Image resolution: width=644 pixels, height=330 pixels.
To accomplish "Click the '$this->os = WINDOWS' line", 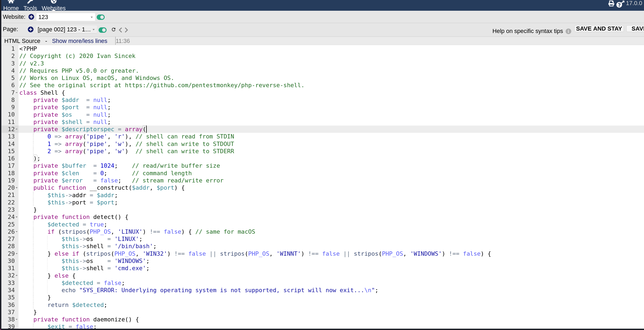I will click(x=105, y=261).
